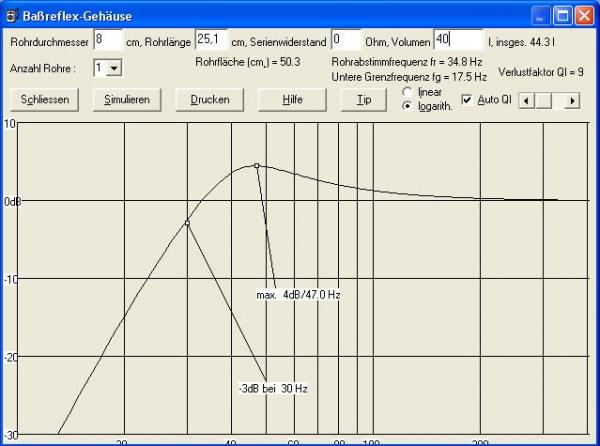Screen dimensions: 600x446
Task: Click the Rohrdurchmesser input field
Action: pyautogui.click(x=107, y=40)
